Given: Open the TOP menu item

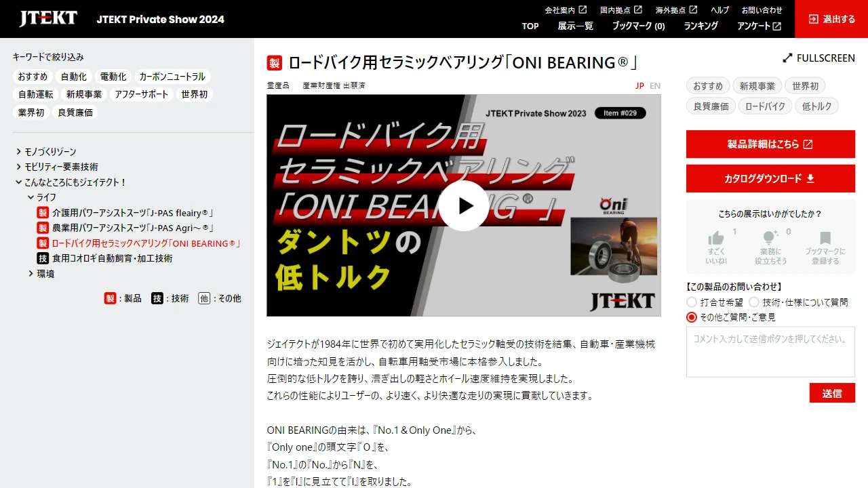Looking at the screenshot, I should pyautogui.click(x=530, y=26).
